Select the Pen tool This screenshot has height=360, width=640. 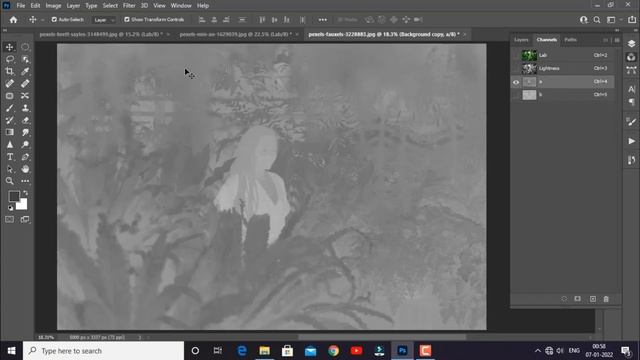pos(25,157)
